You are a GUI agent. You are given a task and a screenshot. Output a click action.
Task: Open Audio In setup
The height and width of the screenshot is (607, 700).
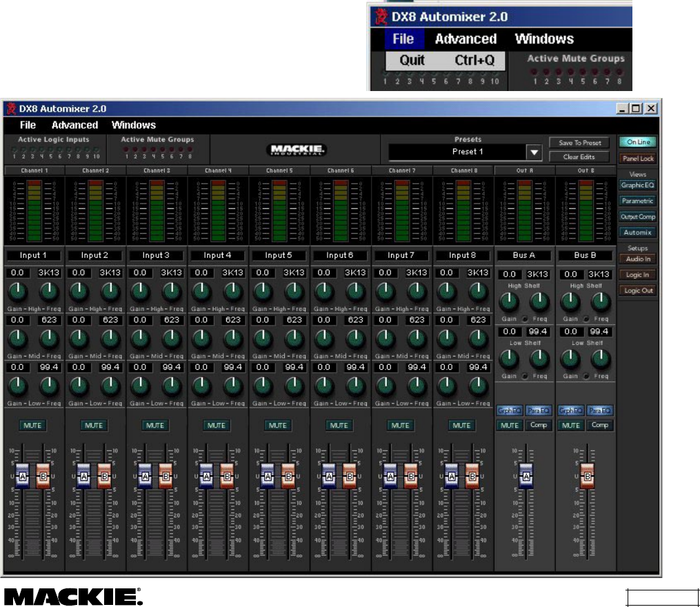(637, 259)
